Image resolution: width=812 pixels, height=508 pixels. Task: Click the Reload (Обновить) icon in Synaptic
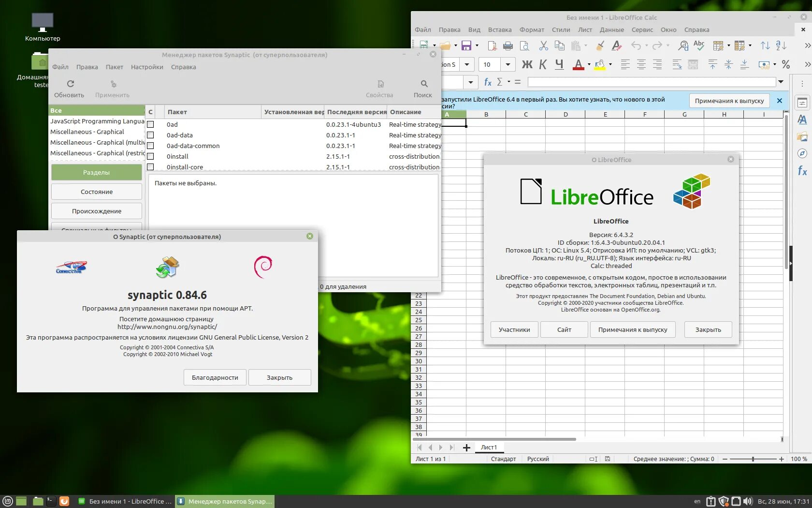[71, 84]
